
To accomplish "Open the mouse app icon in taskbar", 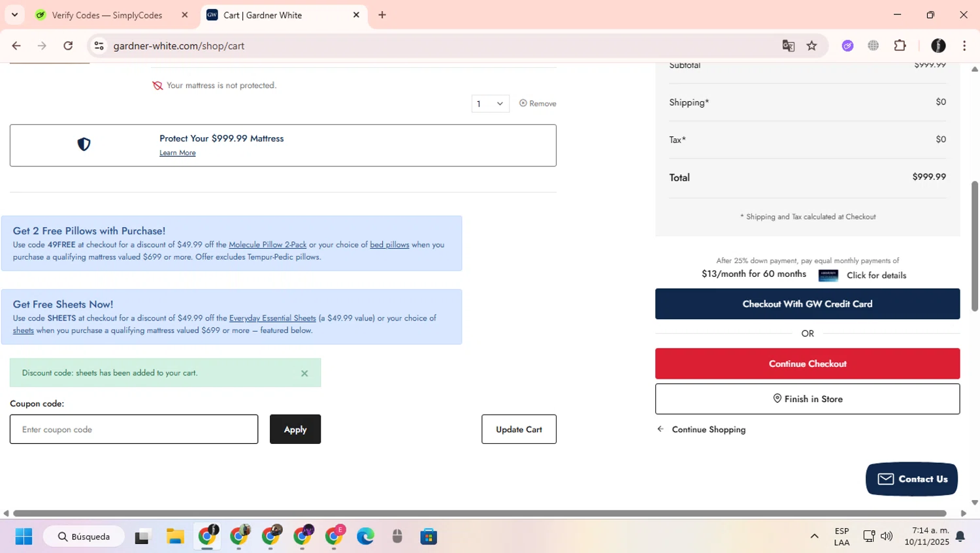I will (x=397, y=537).
